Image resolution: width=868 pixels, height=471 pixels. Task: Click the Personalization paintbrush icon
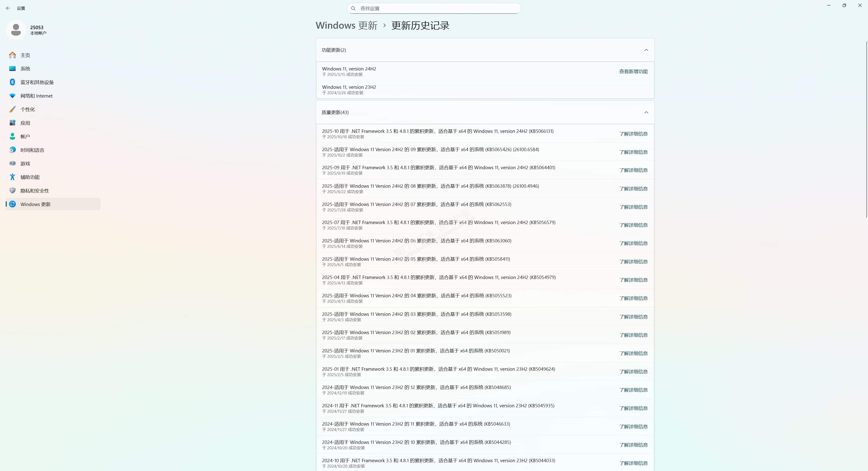[12, 109]
